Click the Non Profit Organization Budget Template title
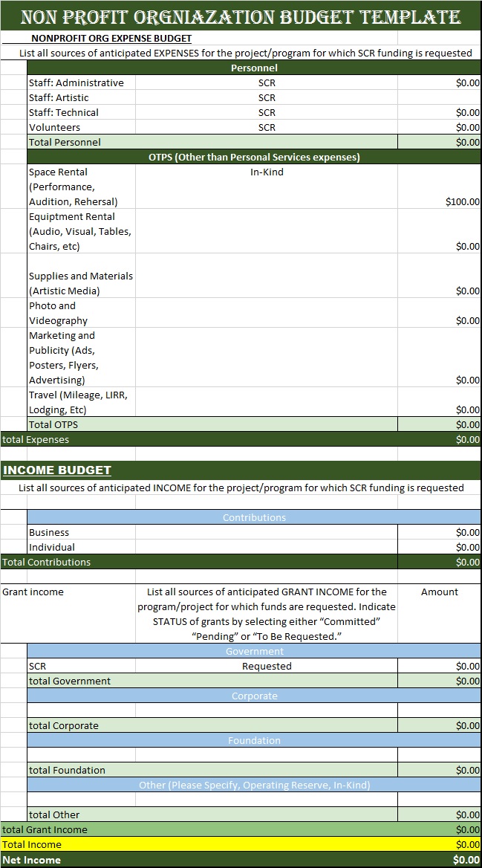The width and height of the screenshot is (482, 868). [241, 16]
